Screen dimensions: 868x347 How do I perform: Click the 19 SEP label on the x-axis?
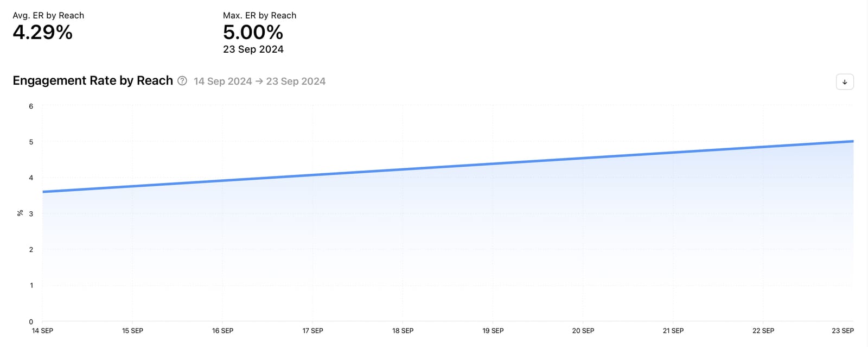pyautogui.click(x=493, y=330)
